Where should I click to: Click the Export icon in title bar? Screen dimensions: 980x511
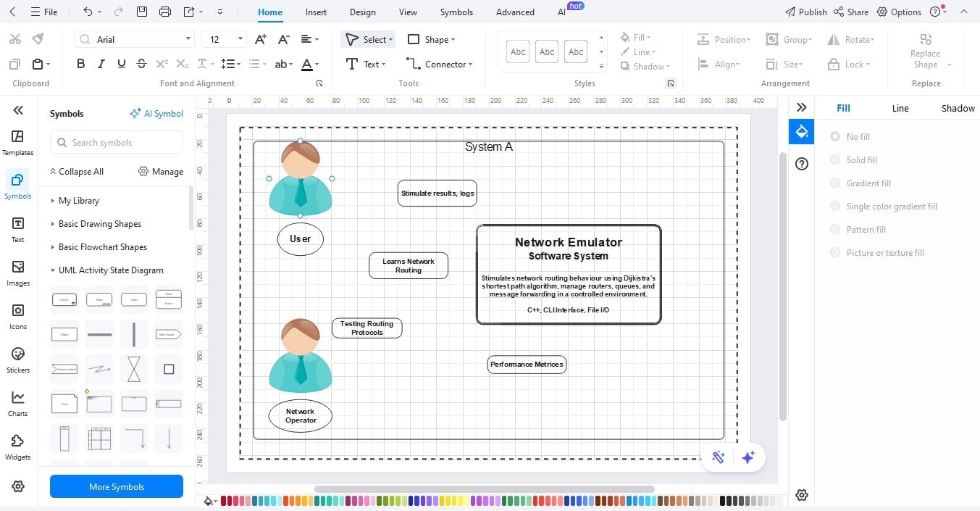[x=189, y=12]
